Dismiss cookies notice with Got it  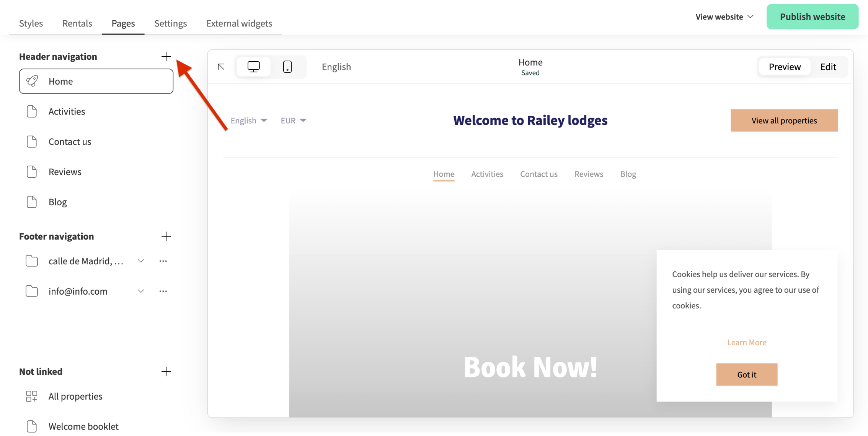747,374
